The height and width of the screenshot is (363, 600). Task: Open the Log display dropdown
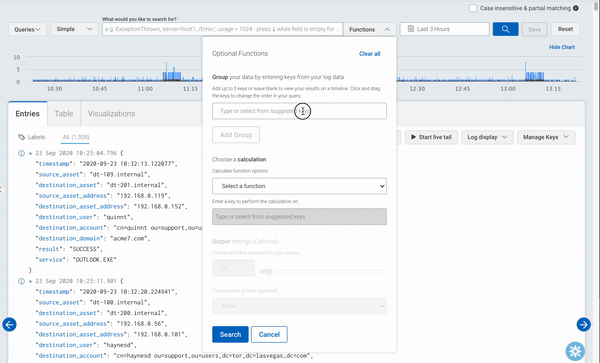coord(487,137)
